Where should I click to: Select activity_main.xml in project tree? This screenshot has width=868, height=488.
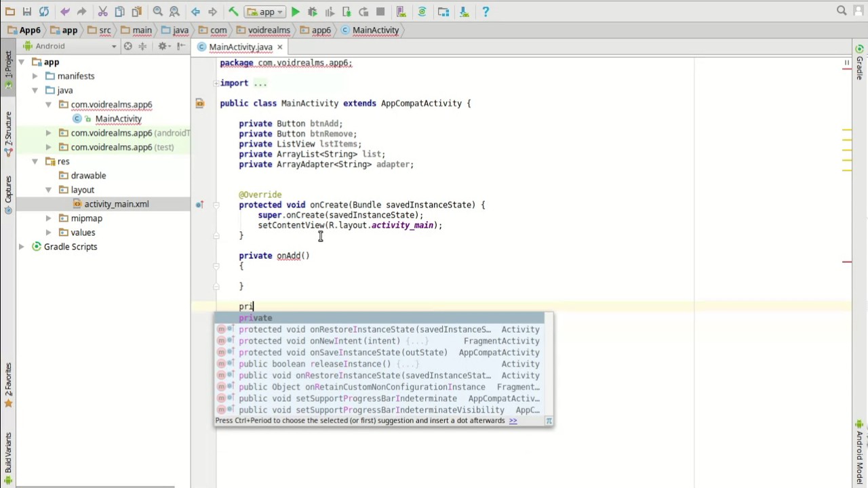(116, 205)
